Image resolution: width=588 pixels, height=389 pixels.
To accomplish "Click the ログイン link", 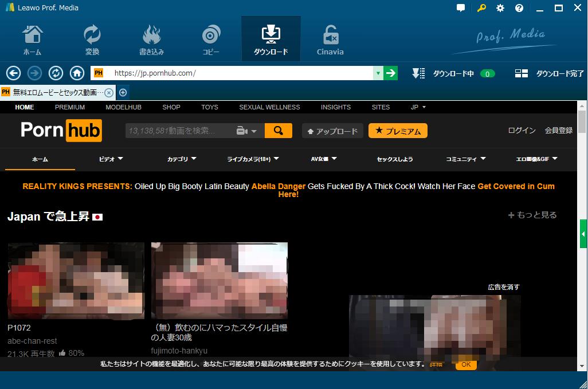I will coord(522,131).
